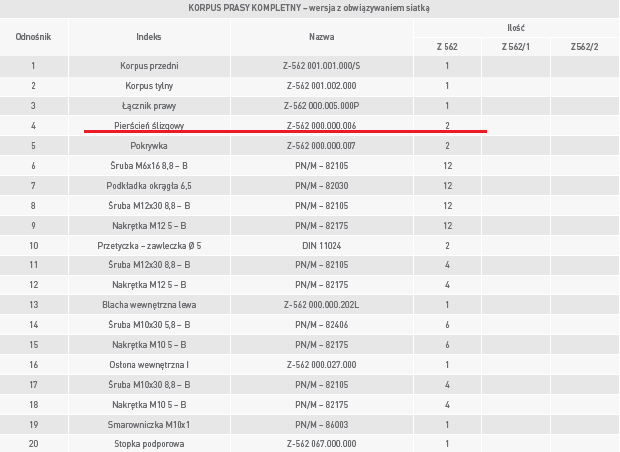Select the Ilość header cell
The width and height of the screenshot is (620, 452).
pos(516,28)
